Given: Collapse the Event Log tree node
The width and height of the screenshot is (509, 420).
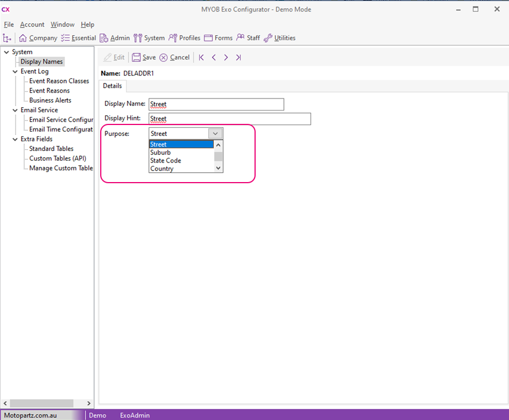Looking at the screenshot, I should point(15,71).
